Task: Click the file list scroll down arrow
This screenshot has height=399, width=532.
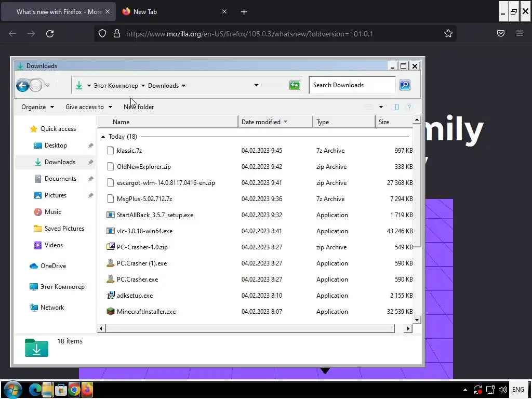Action: (x=417, y=320)
